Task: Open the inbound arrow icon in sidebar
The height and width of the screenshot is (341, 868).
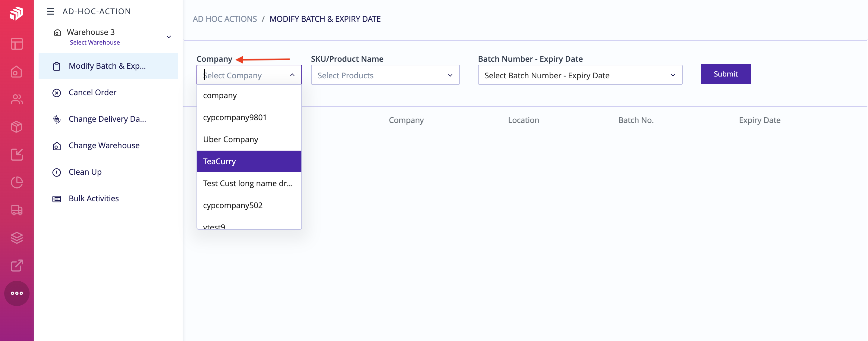Action: pyautogui.click(x=17, y=155)
